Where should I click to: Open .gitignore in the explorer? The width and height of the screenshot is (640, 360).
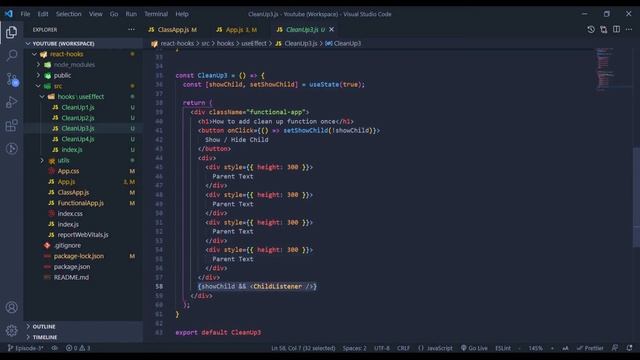pyautogui.click(x=67, y=245)
